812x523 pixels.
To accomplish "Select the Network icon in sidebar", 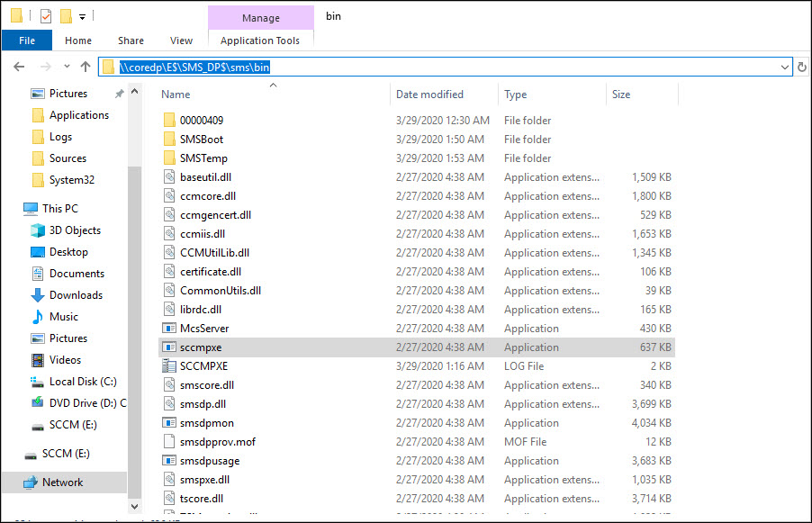I will [31, 482].
